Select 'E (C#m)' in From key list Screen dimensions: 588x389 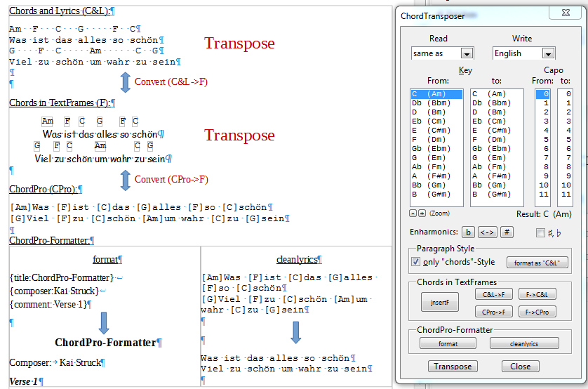point(437,131)
